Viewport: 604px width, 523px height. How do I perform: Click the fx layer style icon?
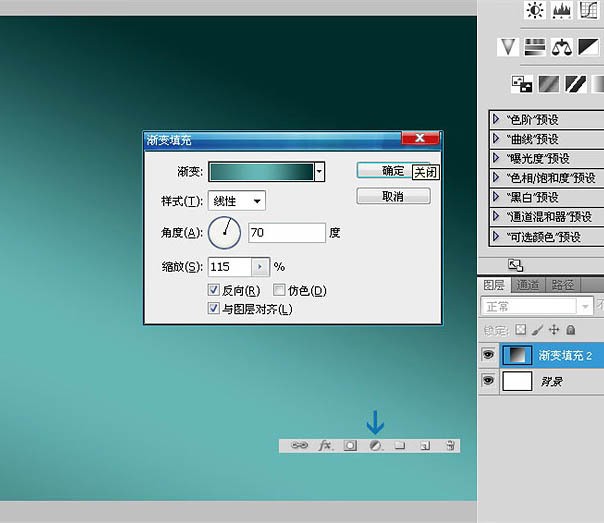325,446
